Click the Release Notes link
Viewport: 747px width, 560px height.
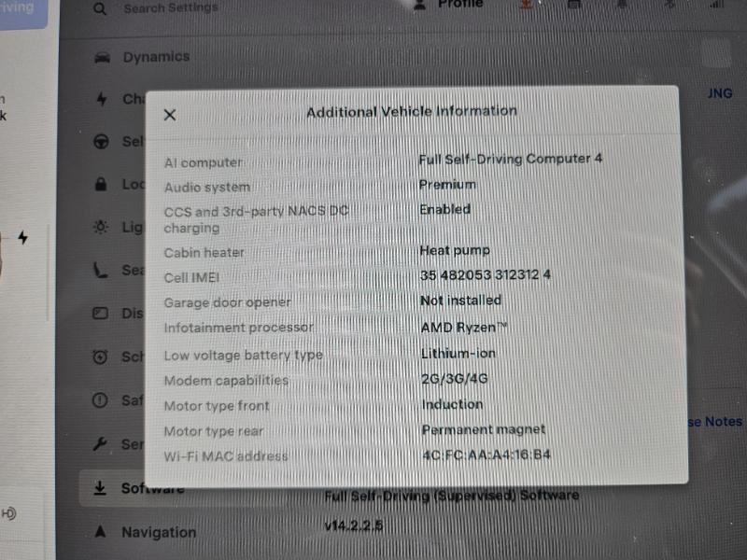pyautogui.click(x=715, y=422)
